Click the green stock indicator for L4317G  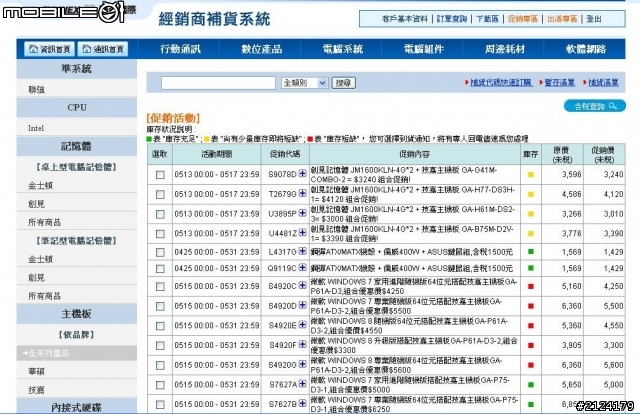[x=531, y=252]
